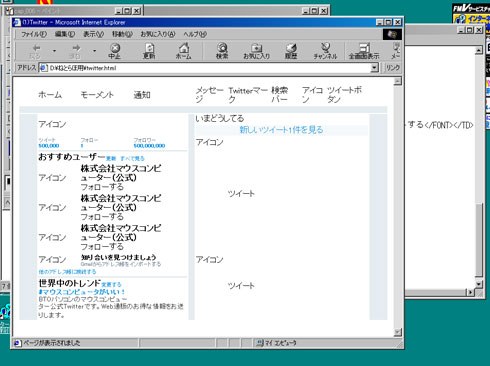The width and height of the screenshot is (490, 366).
Task: Click the Internet Explorer title bar icon
Action: [x=17, y=22]
